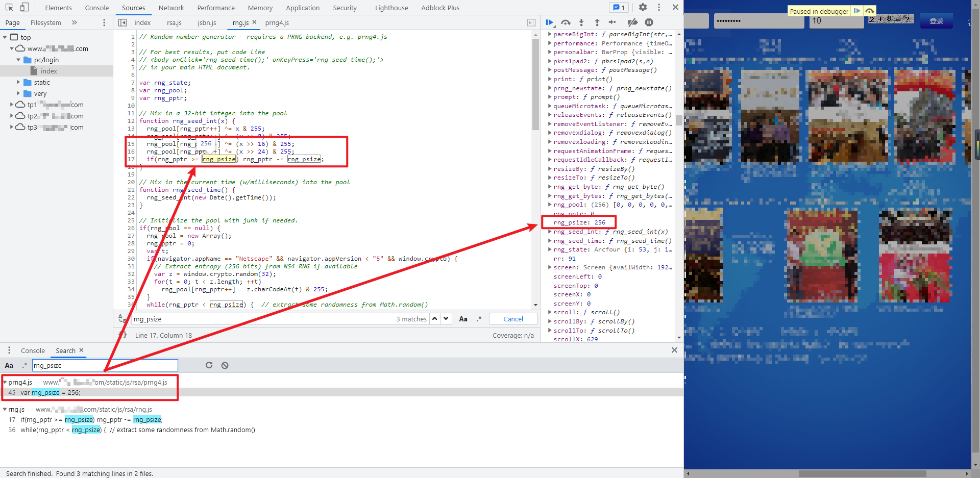The width and height of the screenshot is (980, 478).
Task: Open the issues counter badge
Action: [619, 8]
